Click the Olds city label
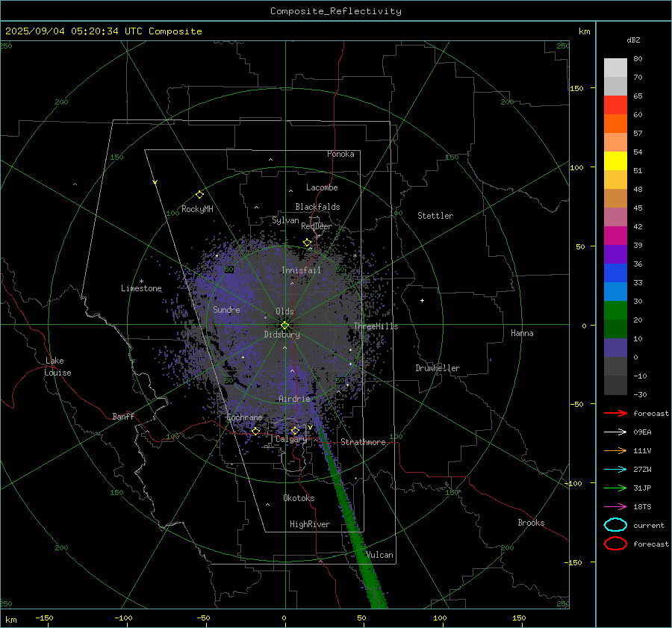Screen dimensions: 672x628 click(284, 311)
